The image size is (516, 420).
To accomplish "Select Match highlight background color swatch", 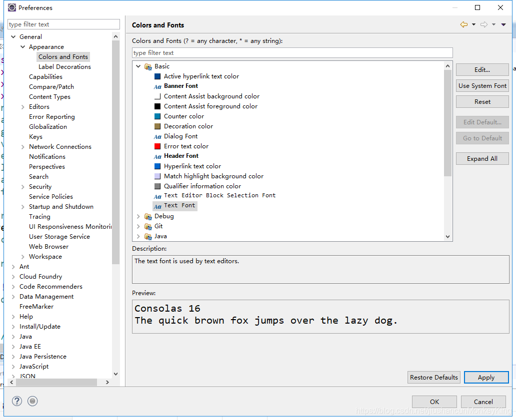I will 157,176.
